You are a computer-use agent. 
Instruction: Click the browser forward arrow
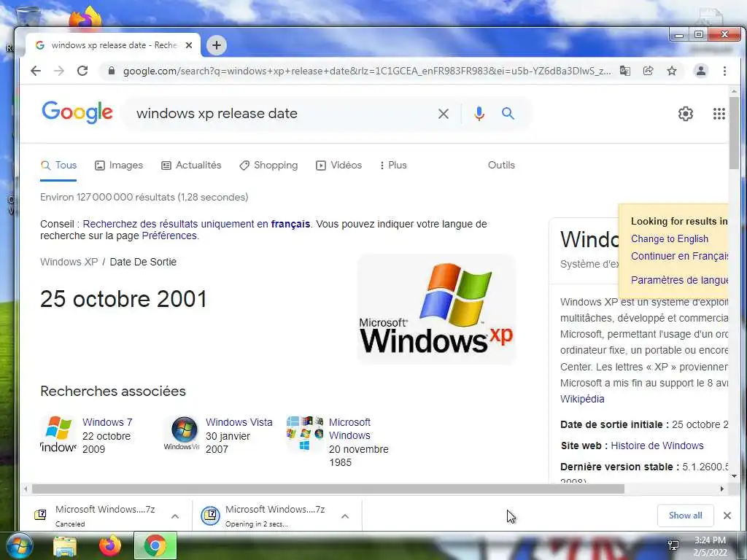59,71
